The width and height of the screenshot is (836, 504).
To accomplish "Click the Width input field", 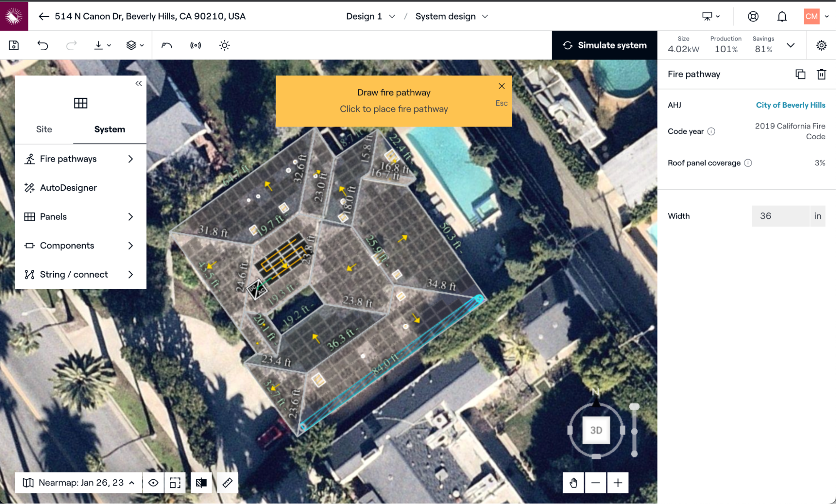I will [x=780, y=216].
